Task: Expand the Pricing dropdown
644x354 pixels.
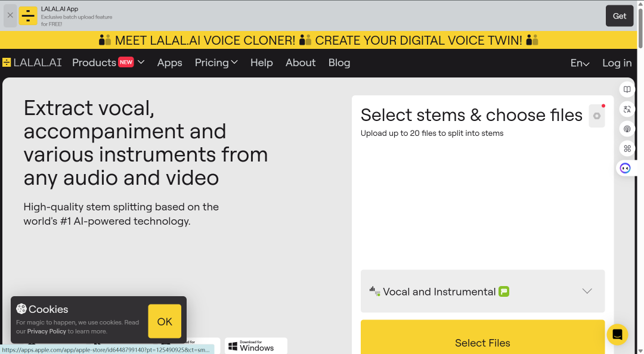Action: tap(216, 63)
